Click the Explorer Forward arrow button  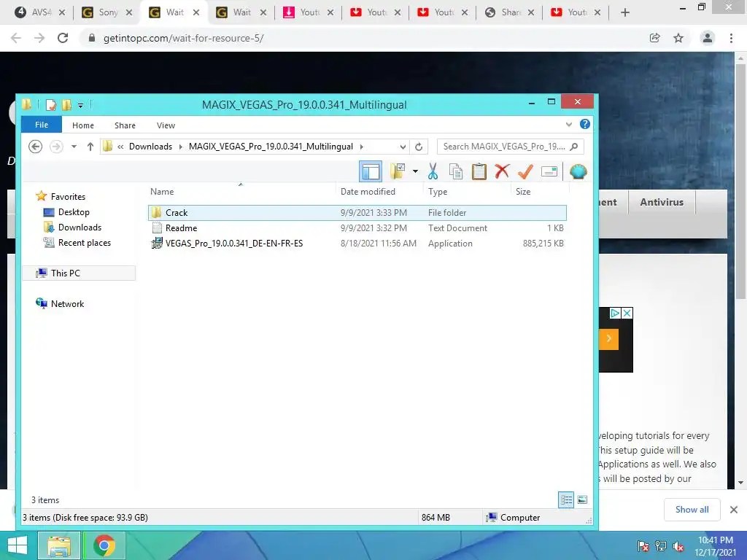pos(56,147)
